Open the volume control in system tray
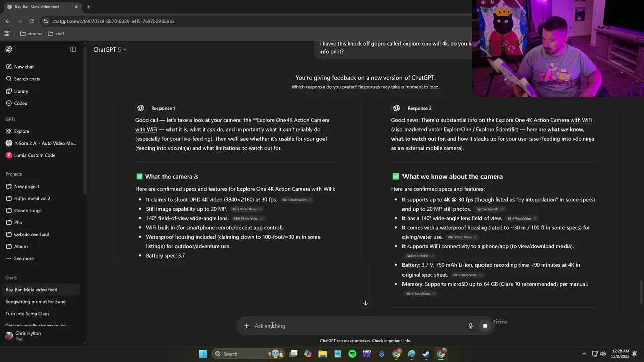Image resolution: width=644 pixels, height=362 pixels. point(603,354)
